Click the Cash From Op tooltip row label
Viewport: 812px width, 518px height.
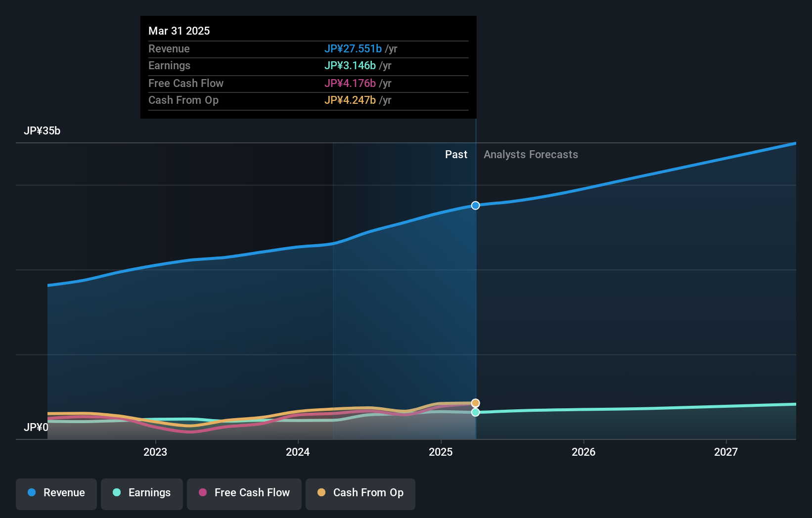point(183,100)
